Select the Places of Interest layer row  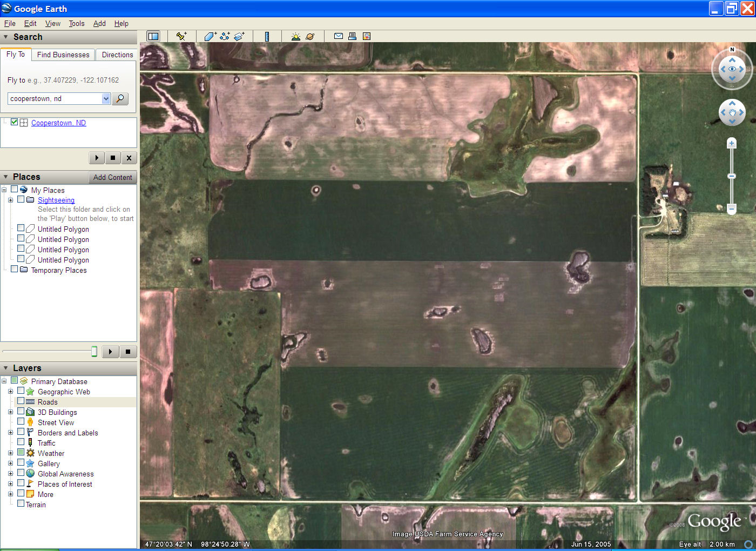65,484
